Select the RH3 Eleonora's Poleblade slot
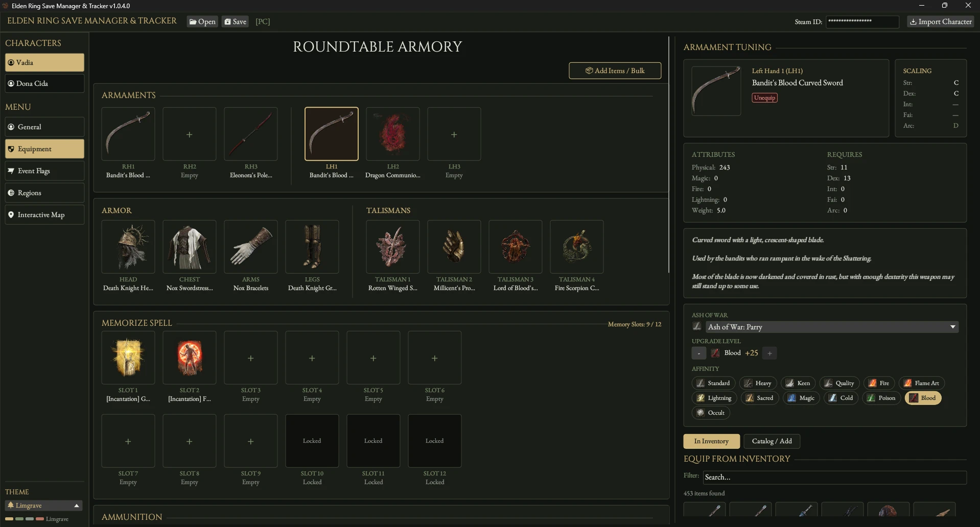Screen dimensions: 980x527 [x=251, y=134]
